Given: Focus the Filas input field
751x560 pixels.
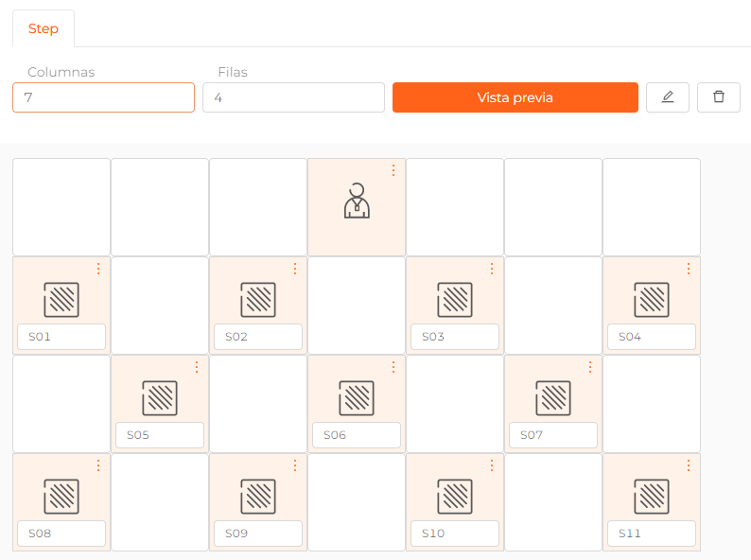Looking at the screenshot, I should pos(293,97).
